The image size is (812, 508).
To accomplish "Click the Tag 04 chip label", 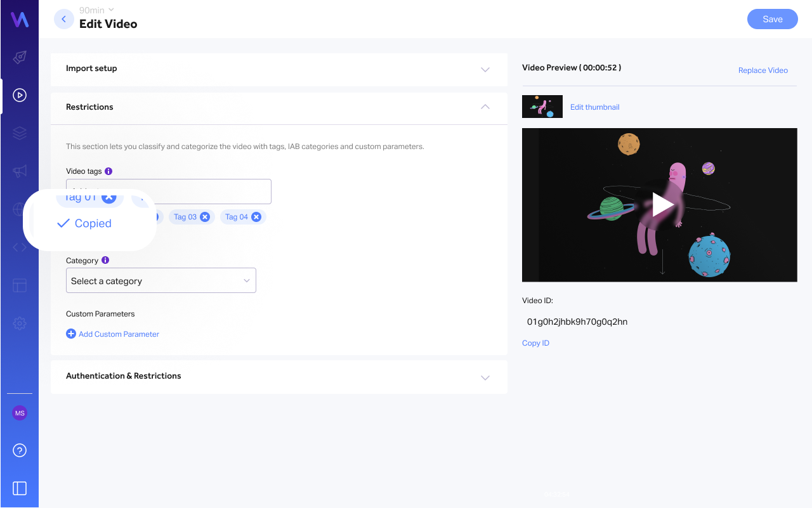I will [237, 217].
